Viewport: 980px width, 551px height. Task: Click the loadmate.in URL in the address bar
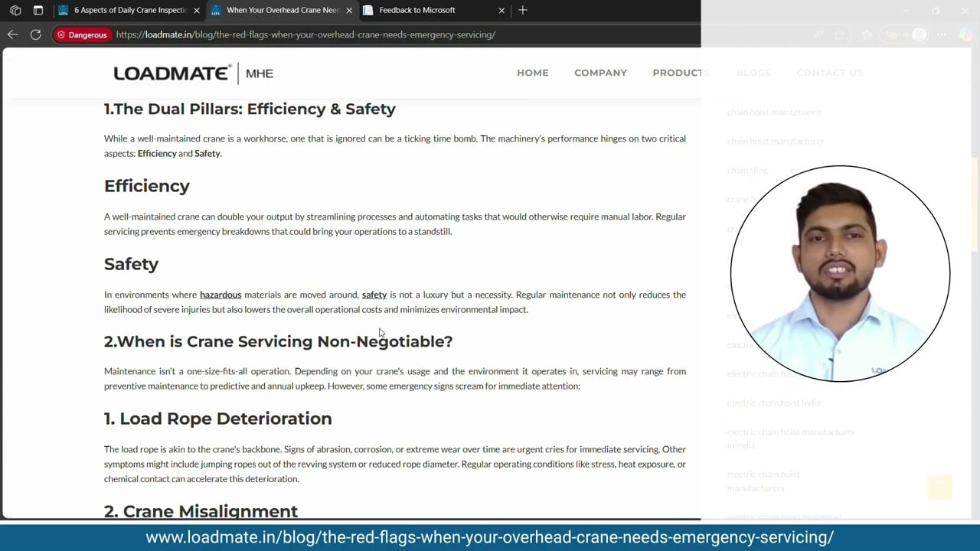pos(305,34)
